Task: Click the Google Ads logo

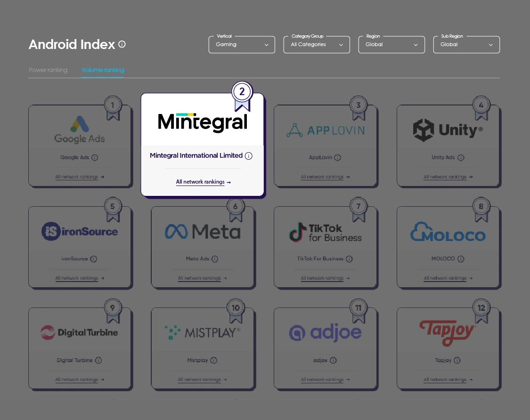Action: click(x=80, y=130)
